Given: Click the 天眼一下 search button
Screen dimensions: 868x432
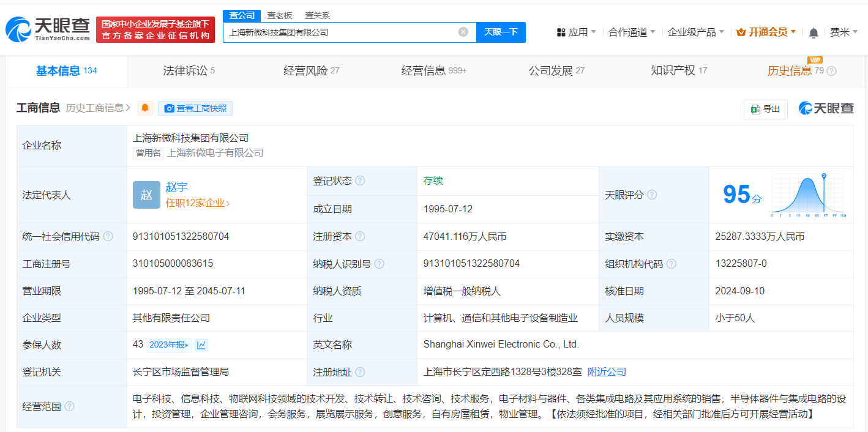Looking at the screenshot, I should click(x=501, y=32).
